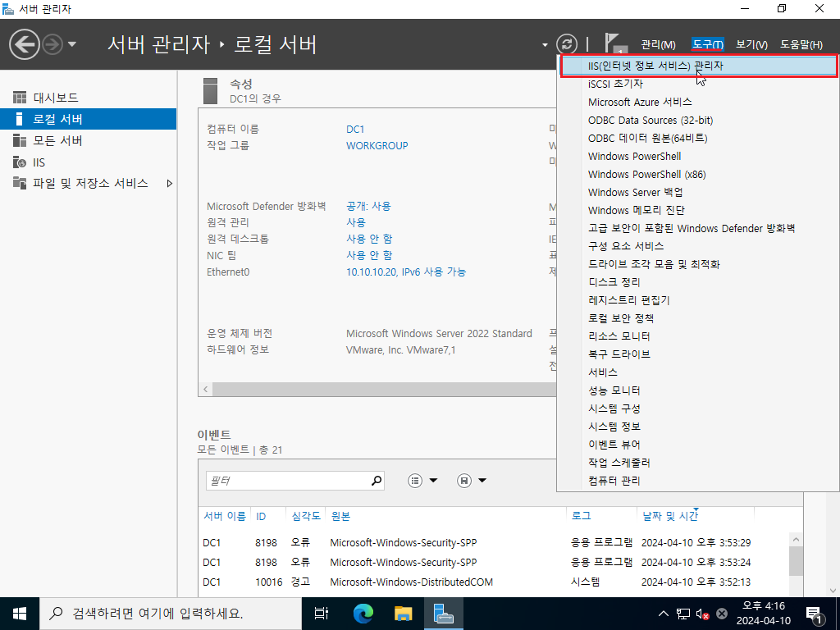Screen dimensions: 840x630
Task: Select 구성 요소 서비스 menu item
Action: click(699, 246)
